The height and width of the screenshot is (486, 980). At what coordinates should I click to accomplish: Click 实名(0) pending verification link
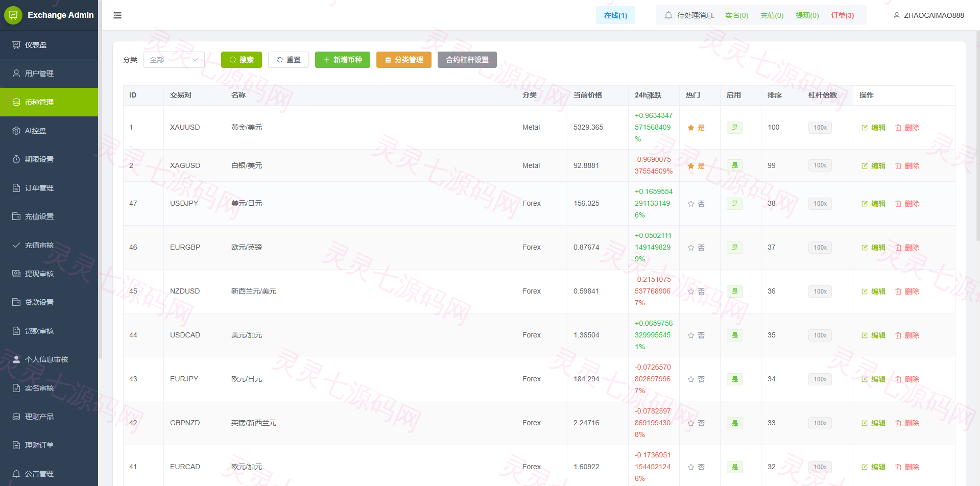coord(736,15)
